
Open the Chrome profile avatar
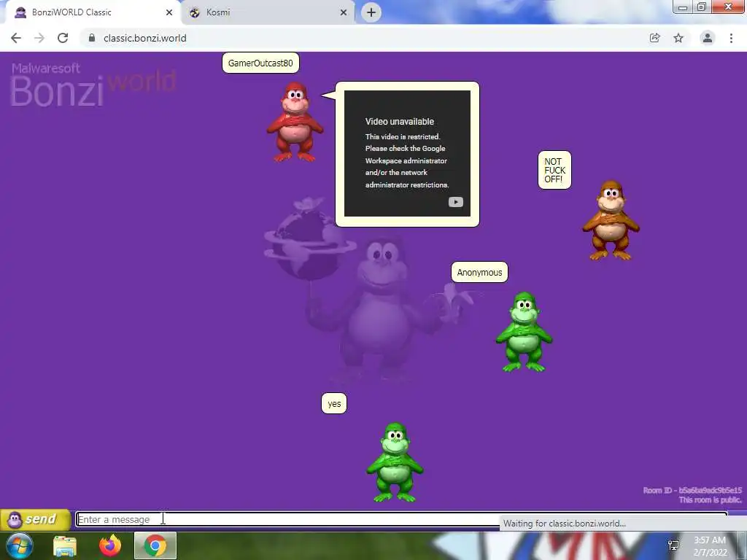click(708, 38)
